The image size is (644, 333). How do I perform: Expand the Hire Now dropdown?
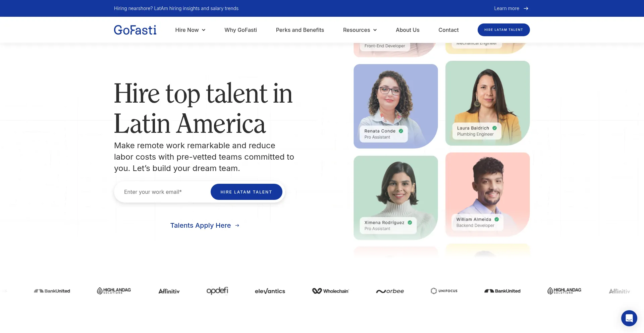[190, 30]
